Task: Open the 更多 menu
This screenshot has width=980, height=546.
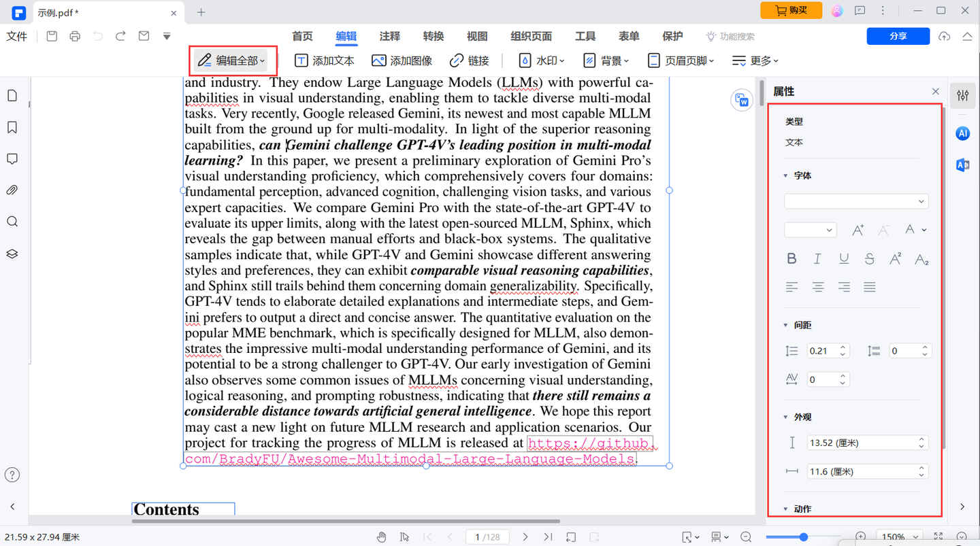Action: (x=755, y=61)
